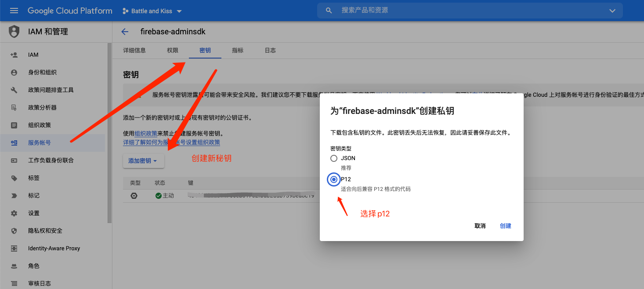Open the 添加密钥 dropdown button
This screenshot has height=289, width=644.
(x=143, y=161)
